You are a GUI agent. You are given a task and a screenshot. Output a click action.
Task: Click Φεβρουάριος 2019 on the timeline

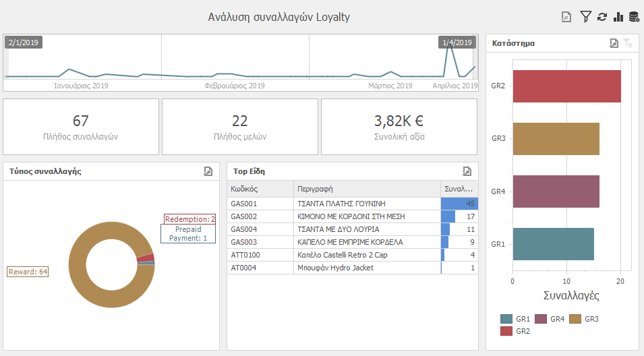pyautogui.click(x=235, y=86)
